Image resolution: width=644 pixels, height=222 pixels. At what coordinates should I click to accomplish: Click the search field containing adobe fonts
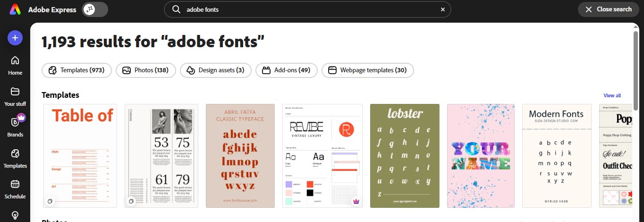coord(307,9)
